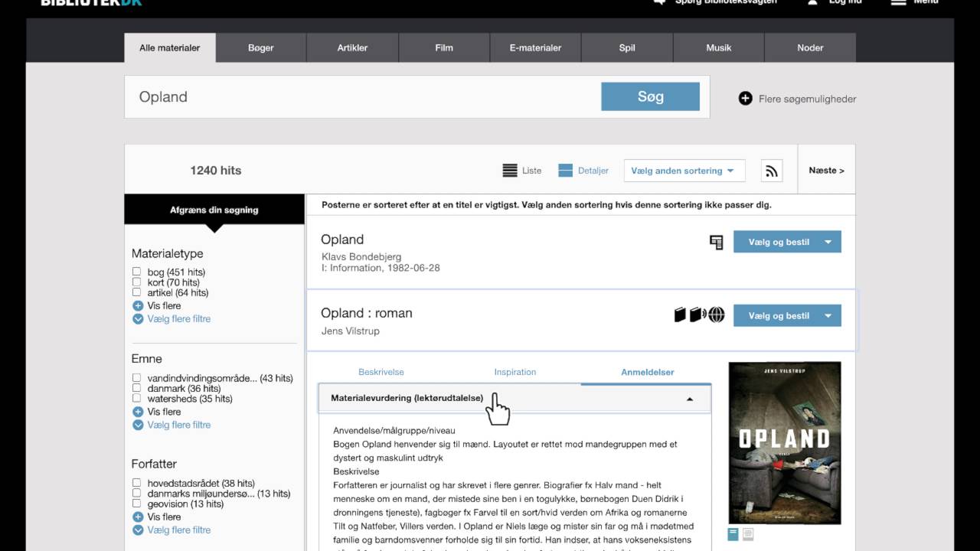The width and height of the screenshot is (980, 551).
Task: Select blue front cover thumbnail icon below cover
Action: tap(733, 534)
